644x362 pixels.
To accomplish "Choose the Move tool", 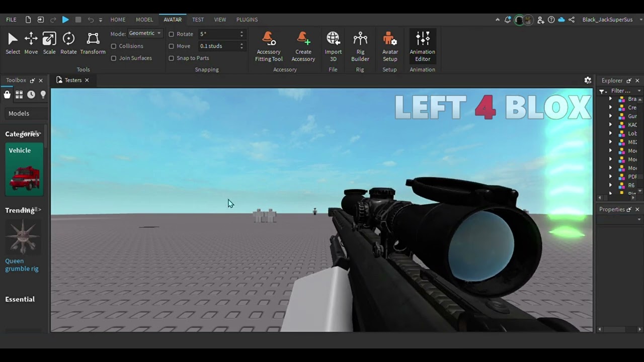I will (31, 43).
